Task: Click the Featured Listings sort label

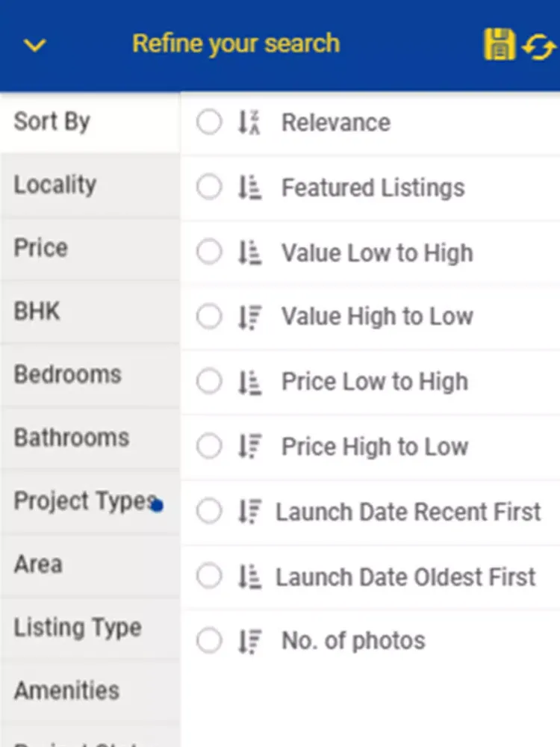Action: pos(373,187)
